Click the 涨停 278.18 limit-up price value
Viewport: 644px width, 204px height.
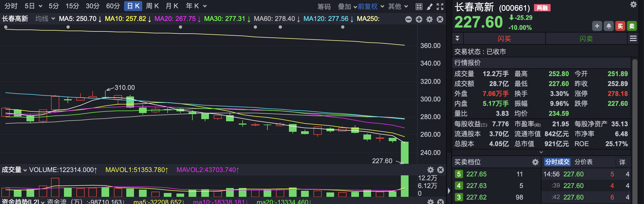click(x=618, y=94)
